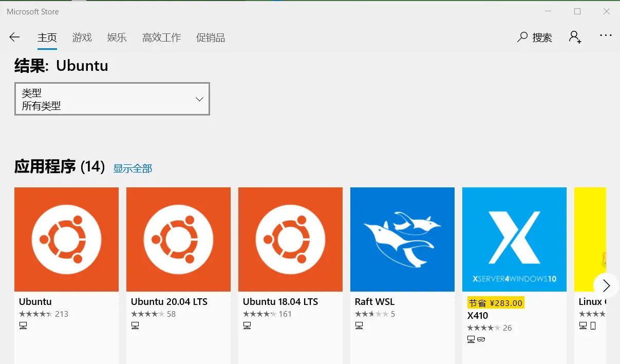This screenshot has width=620, height=364.
Task: Click the yellow 节省 ¥283.00 savings badge
Action: [x=495, y=302]
